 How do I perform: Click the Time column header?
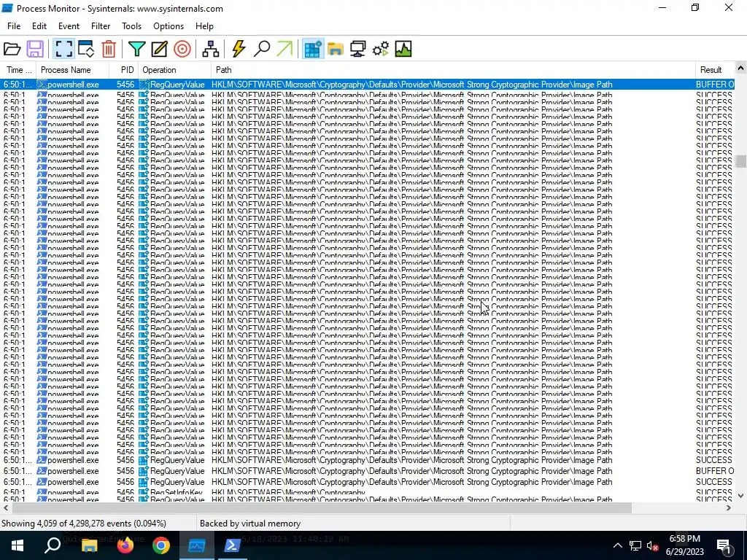tap(18, 70)
